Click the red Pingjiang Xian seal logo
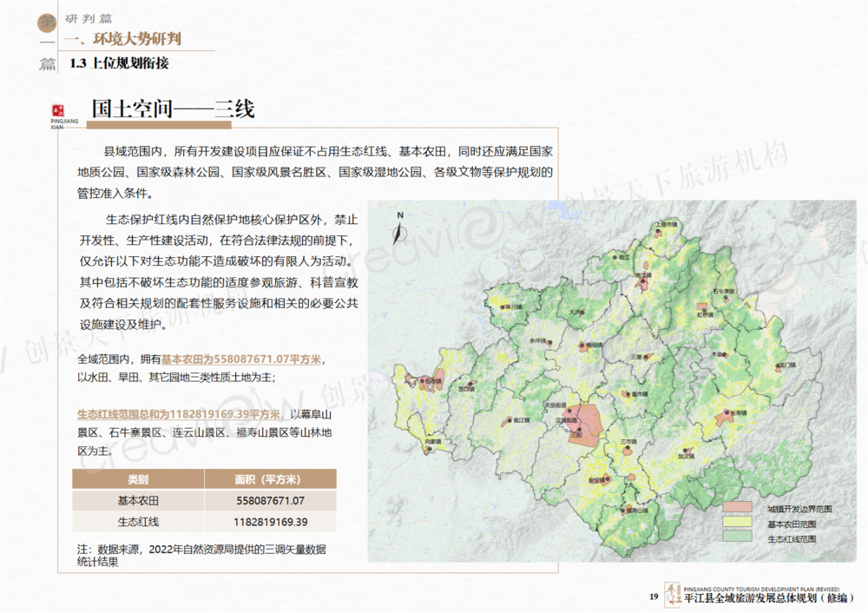This screenshot has width=868, height=613. click(x=59, y=110)
